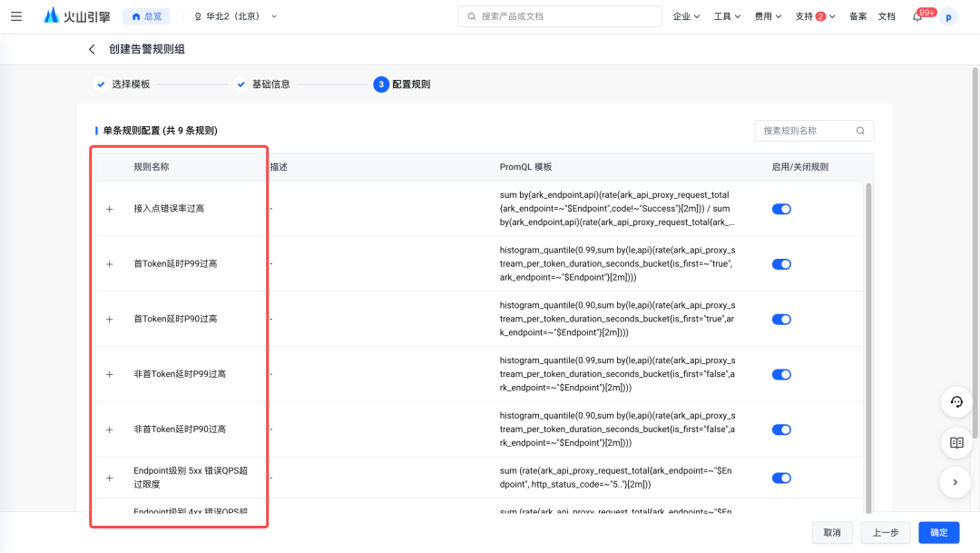Click the 单条规则配置 (共 9 条规则) heading

pyautogui.click(x=160, y=131)
